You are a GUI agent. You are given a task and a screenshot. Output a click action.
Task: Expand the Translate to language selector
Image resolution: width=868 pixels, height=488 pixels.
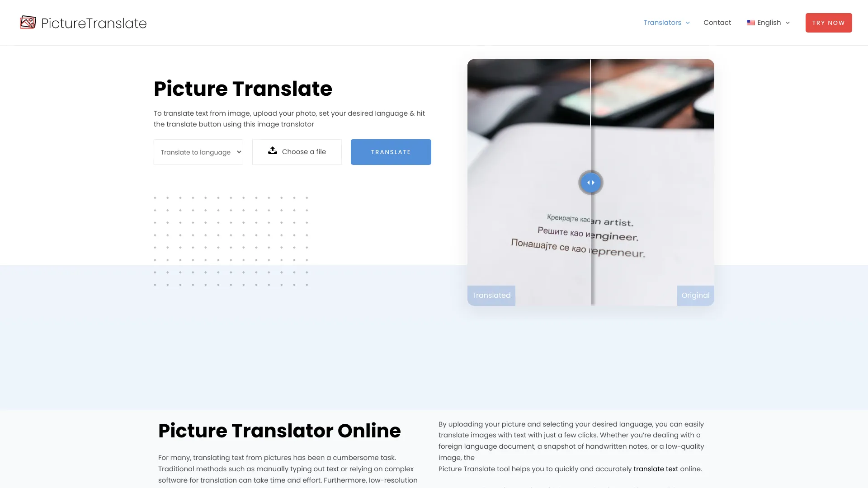[198, 152]
